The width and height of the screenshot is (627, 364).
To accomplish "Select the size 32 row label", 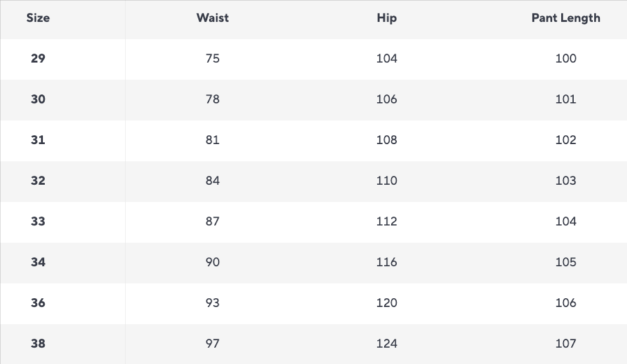I will pos(38,181).
